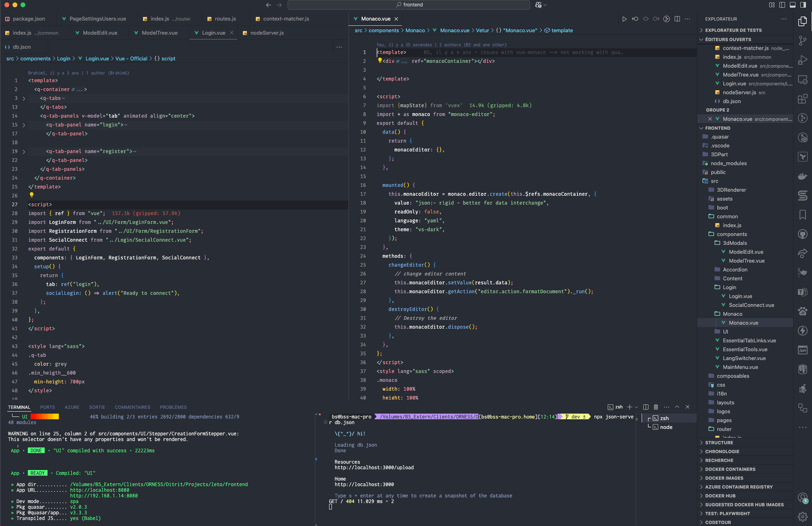Unfold the login q-tab-panel at line 15

[24, 125]
